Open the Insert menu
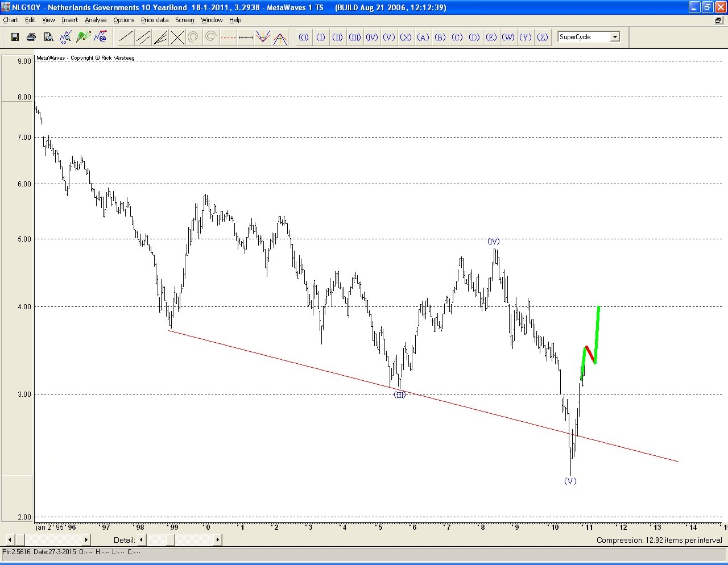 (70, 20)
